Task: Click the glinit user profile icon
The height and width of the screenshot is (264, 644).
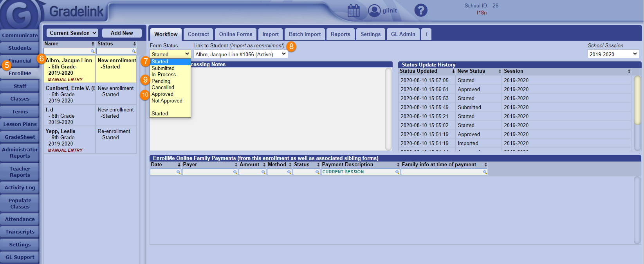Action: [374, 11]
